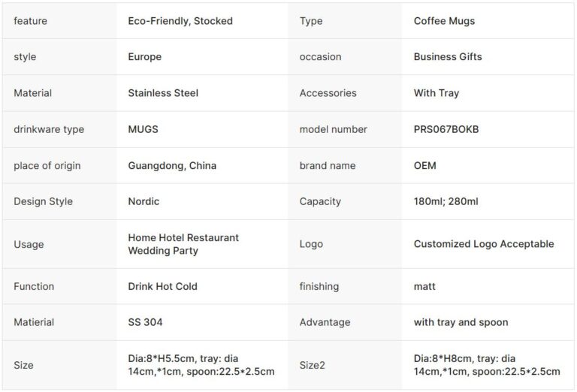Screen dimensions: 577x392
Task: Click the 'Europe' style value
Action: point(144,57)
